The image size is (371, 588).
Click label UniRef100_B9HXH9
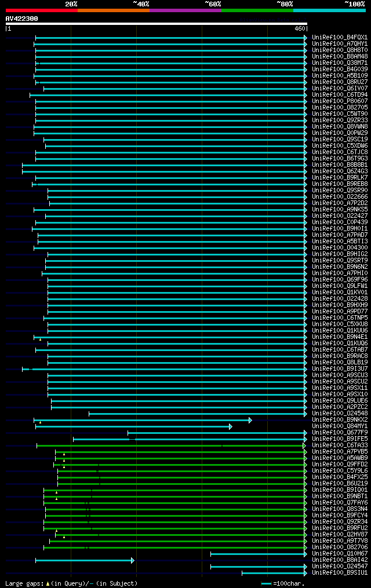(340, 305)
